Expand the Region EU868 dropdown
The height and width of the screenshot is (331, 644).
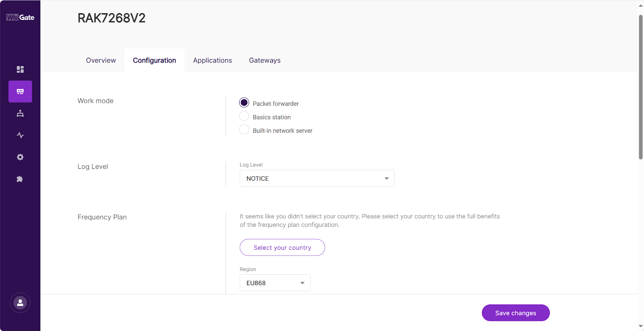tap(275, 283)
